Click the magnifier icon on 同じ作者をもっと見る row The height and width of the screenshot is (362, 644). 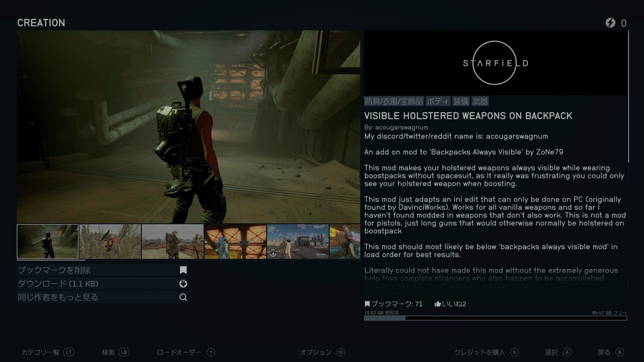coord(183,297)
